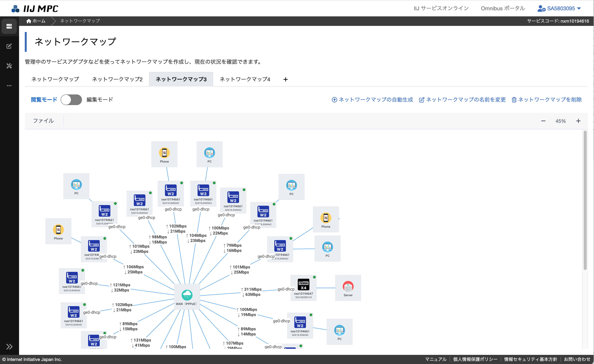The image size is (594, 364).
Task: Open the edit pencil sidebar icon
Action: 9,46
